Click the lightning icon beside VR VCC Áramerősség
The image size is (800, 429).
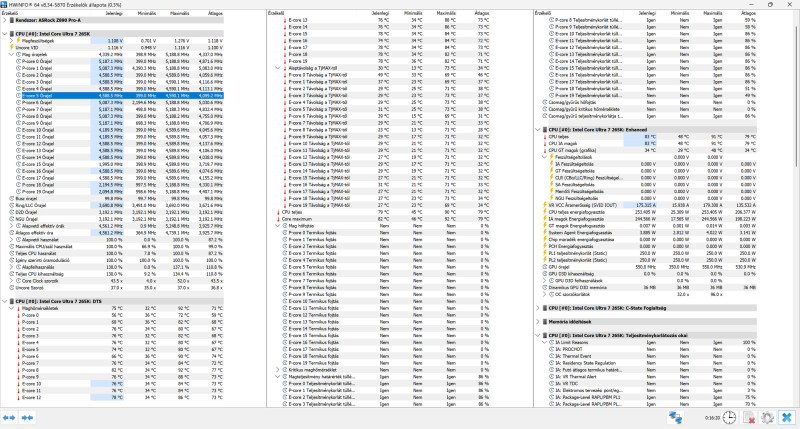click(x=544, y=205)
